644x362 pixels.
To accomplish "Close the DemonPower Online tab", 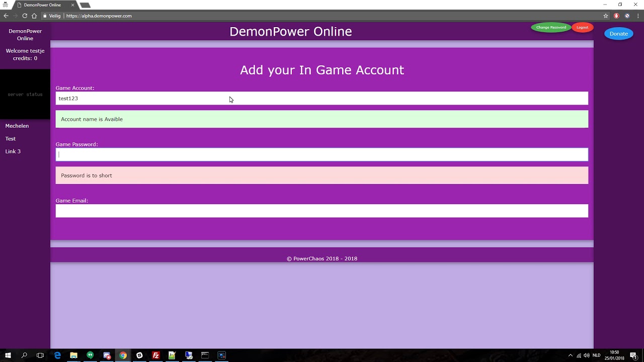I will (72, 5).
